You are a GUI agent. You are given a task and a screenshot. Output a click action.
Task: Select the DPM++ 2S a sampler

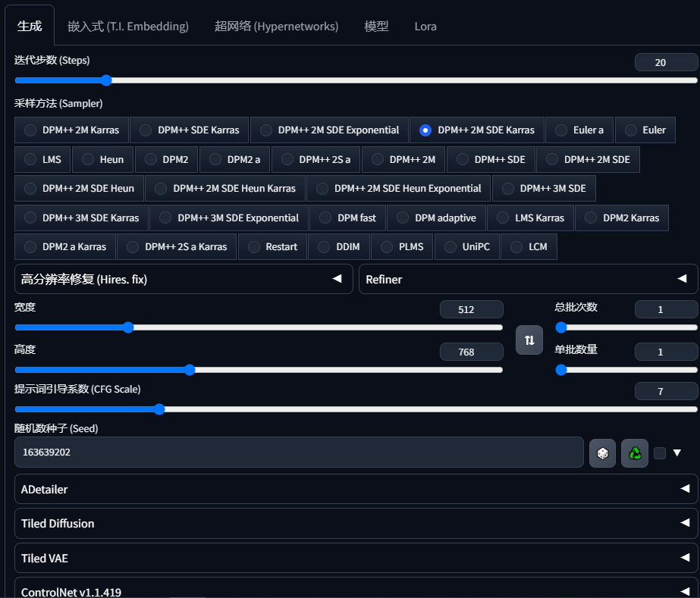coord(315,159)
